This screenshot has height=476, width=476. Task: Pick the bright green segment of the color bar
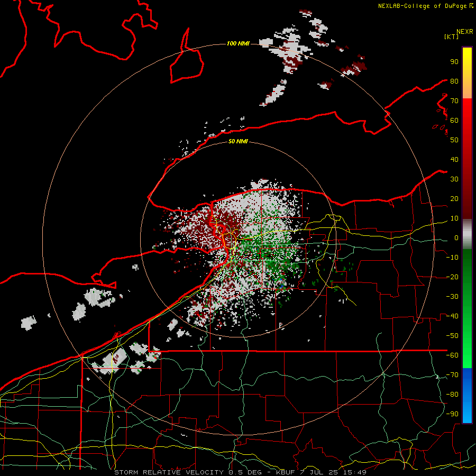pos(467,346)
